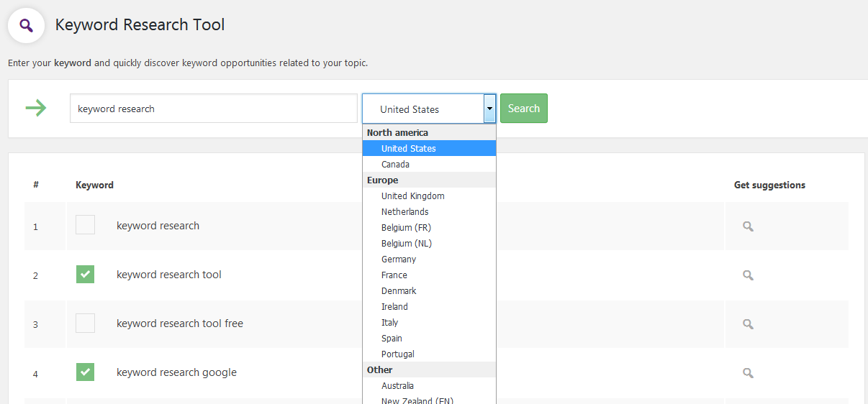Click the keyword text input field
Image resolution: width=868 pixels, height=404 pixels.
pyautogui.click(x=213, y=109)
